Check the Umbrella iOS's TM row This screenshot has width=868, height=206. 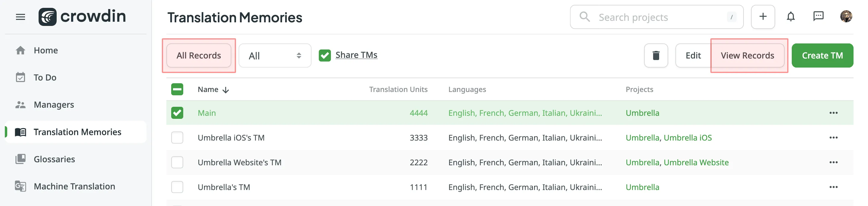(x=177, y=138)
